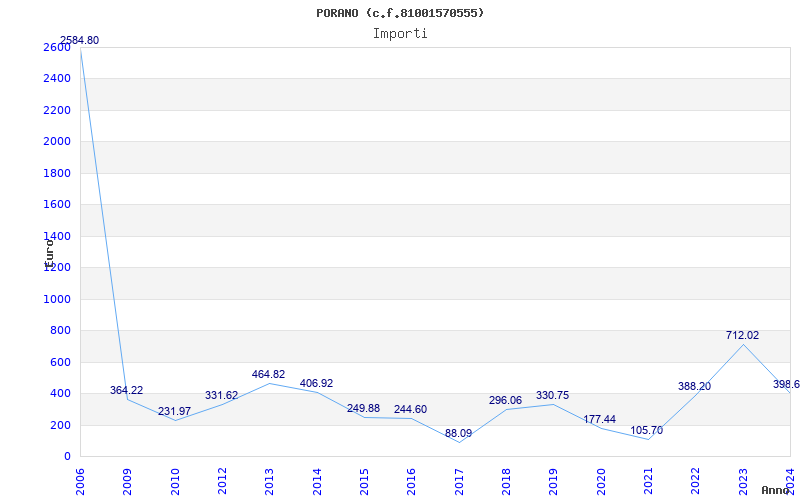The height and width of the screenshot is (500, 800).
Task: Click the 330.75 value label
Action: (552, 396)
